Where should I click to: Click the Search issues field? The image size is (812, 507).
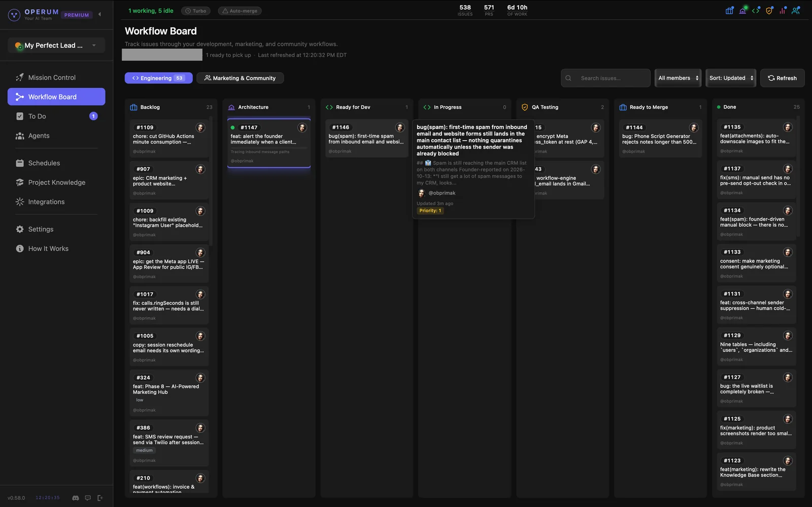[605, 78]
